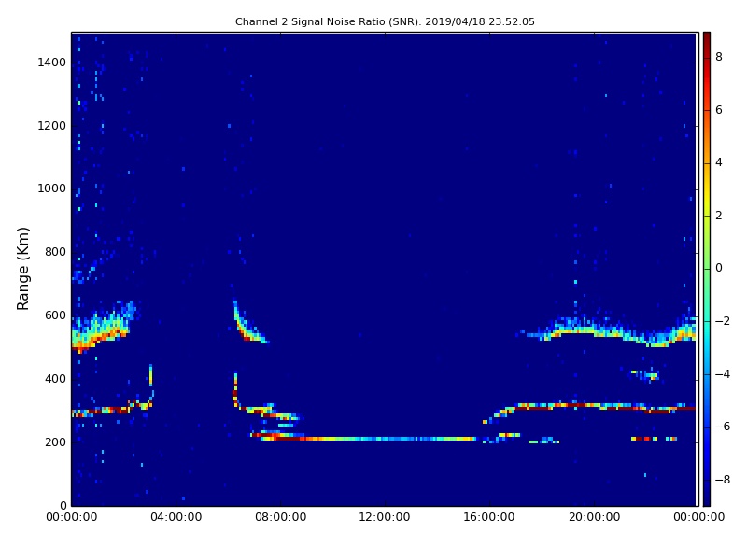Click the 400 tick label on range axis
Viewport: 747px width, 560px height.
pyautogui.click(x=55, y=379)
